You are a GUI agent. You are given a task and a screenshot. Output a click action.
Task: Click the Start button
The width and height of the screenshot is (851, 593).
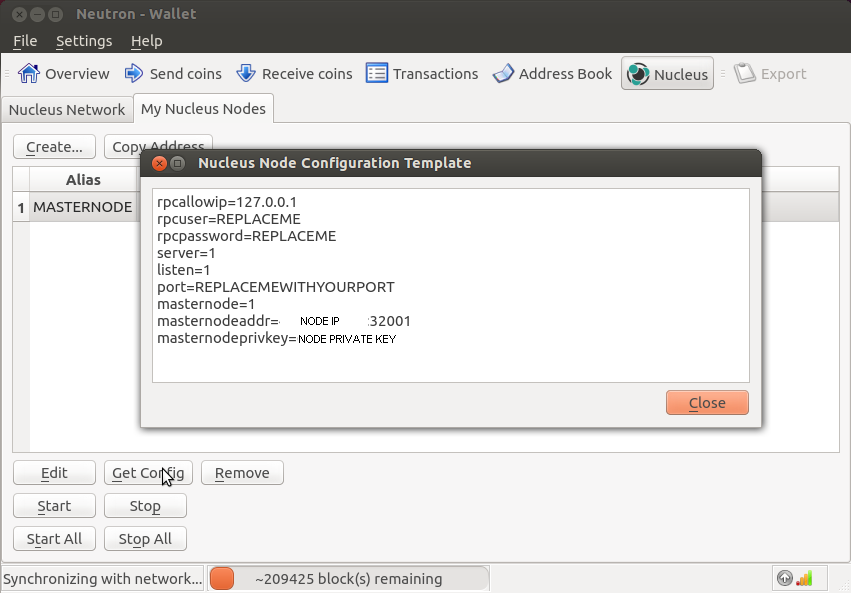pos(54,506)
